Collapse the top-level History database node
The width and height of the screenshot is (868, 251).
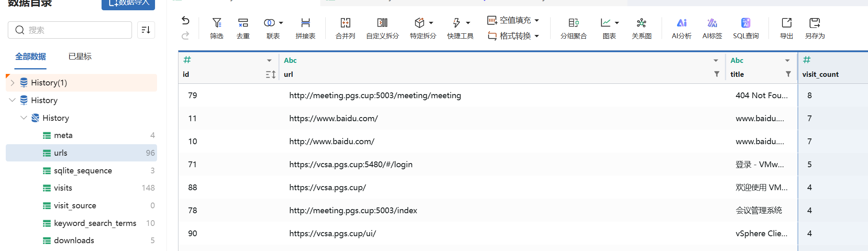[12, 100]
